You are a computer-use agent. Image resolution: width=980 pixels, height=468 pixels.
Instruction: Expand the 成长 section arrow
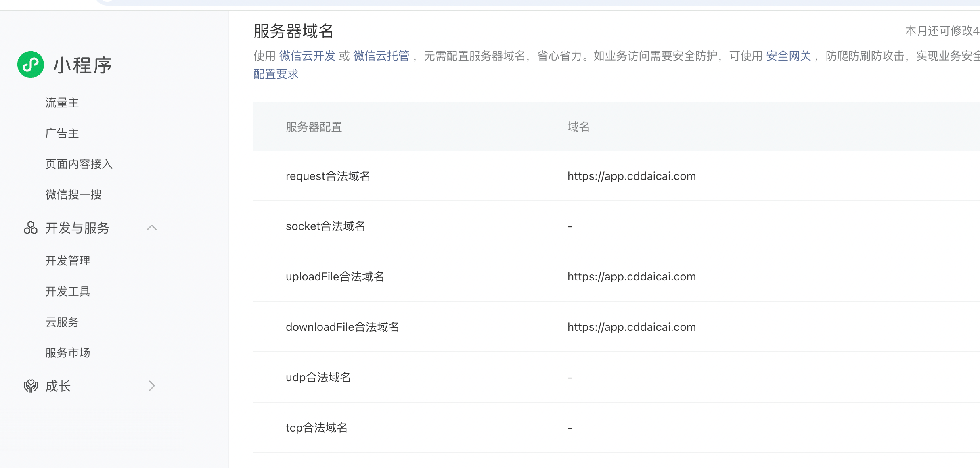(x=151, y=386)
